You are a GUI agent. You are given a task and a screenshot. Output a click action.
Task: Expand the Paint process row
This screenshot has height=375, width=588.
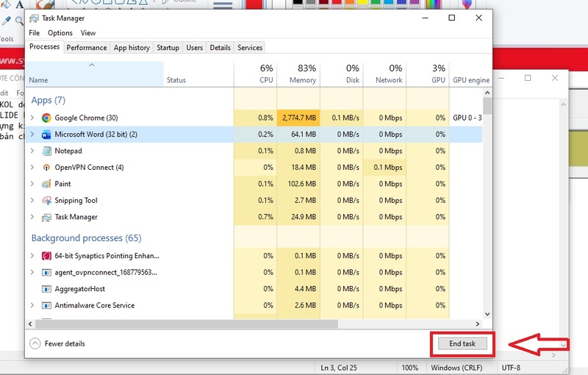click(x=32, y=184)
